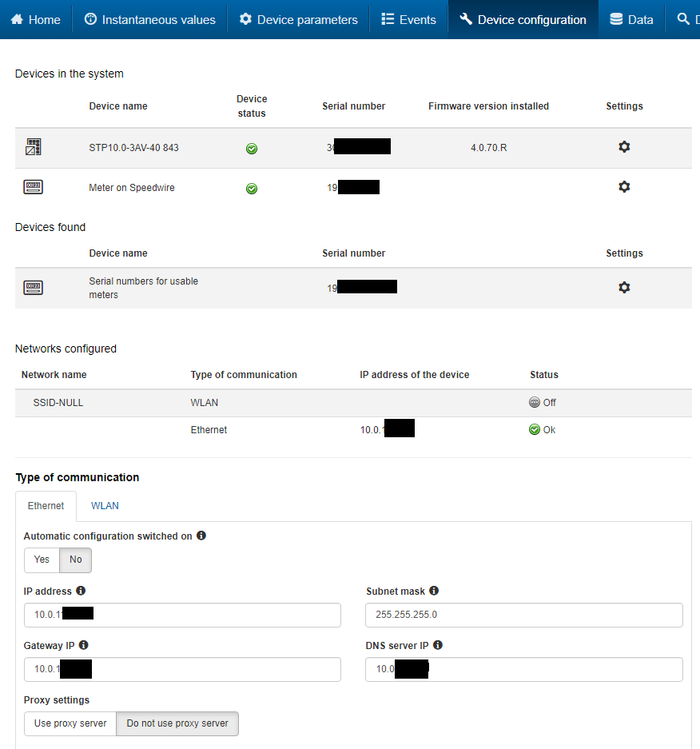
Task: Click the grey Off status icon for WLAN
Action: [535, 402]
